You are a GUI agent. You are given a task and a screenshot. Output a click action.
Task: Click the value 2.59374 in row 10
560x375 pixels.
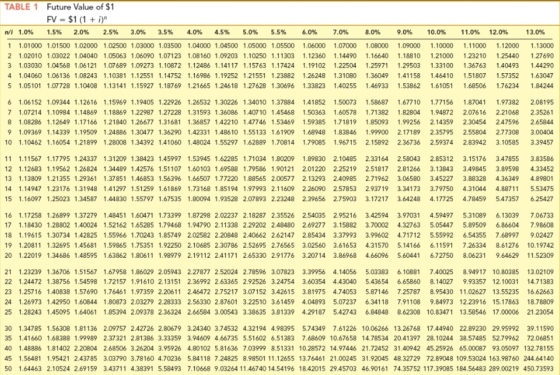click(441, 142)
